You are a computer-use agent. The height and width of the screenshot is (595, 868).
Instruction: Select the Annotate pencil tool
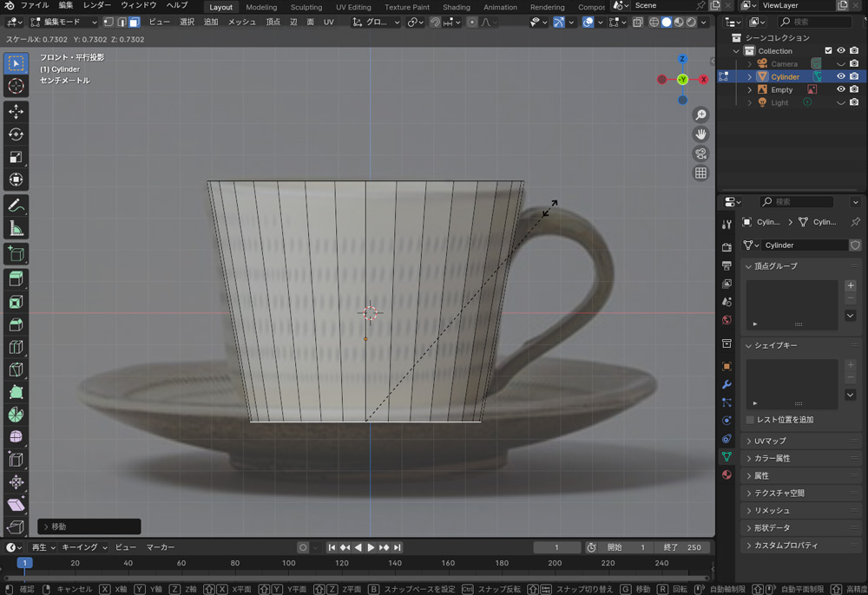(x=16, y=206)
